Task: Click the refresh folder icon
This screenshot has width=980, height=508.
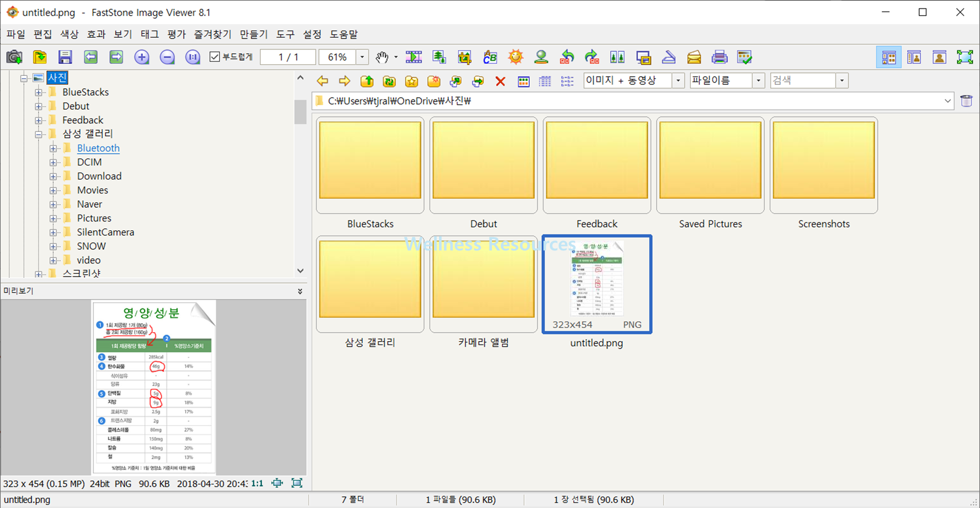Action: click(x=389, y=81)
